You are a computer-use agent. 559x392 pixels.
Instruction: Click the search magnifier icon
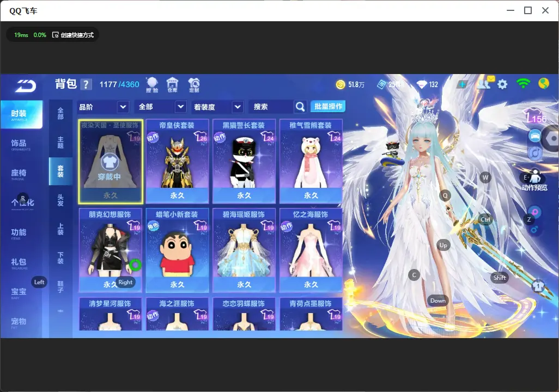point(300,107)
